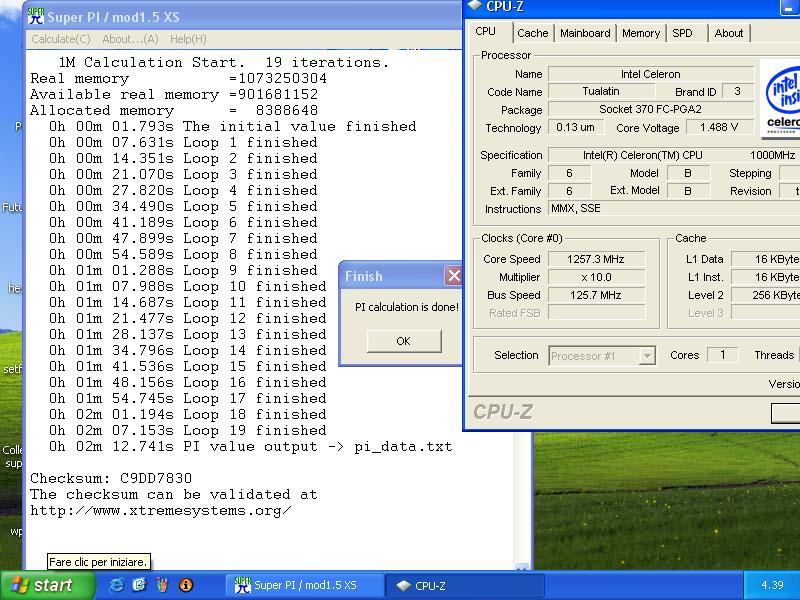This screenshot has height=600, width=800.
Task: Switch to the Cache tab in CPU-Z
Action: tap(533, 33)
